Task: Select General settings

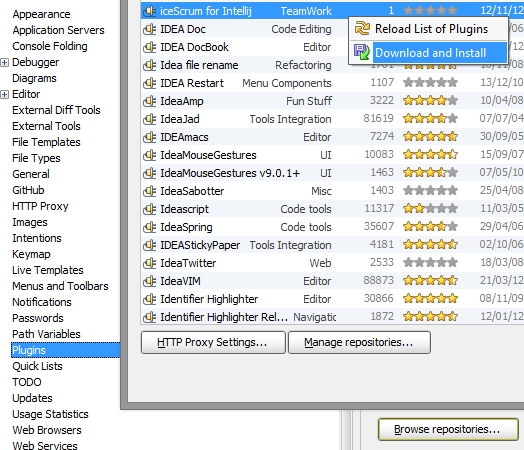Action: point(31,174)
